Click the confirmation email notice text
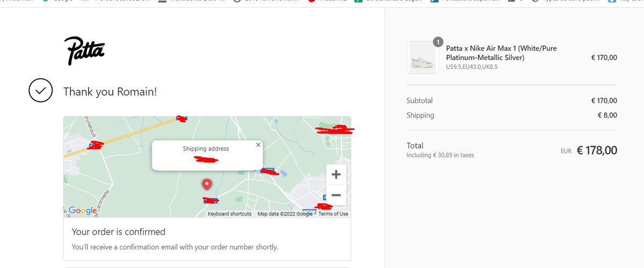 pyautogui.click(x=175, y=247)
